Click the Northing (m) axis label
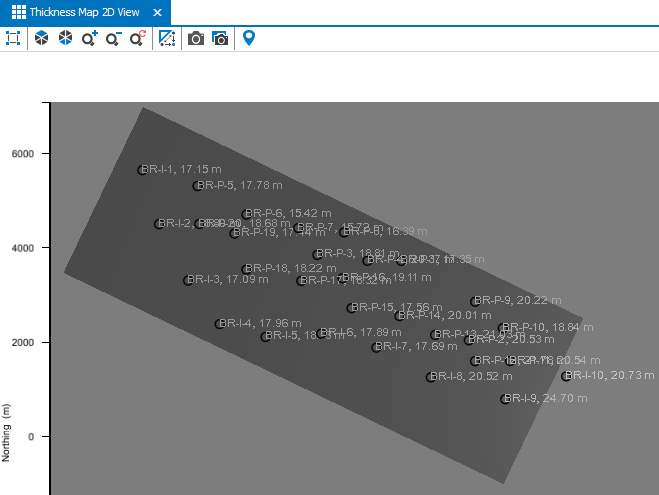Viewport: 659px width, 495px height. (7, 432)
